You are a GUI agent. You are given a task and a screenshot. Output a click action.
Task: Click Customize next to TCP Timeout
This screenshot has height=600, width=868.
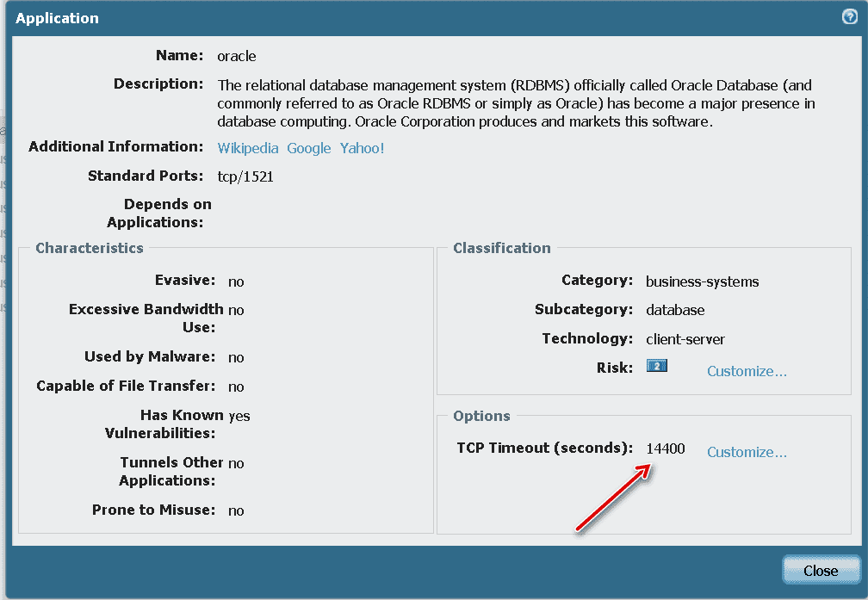(747, 452)
